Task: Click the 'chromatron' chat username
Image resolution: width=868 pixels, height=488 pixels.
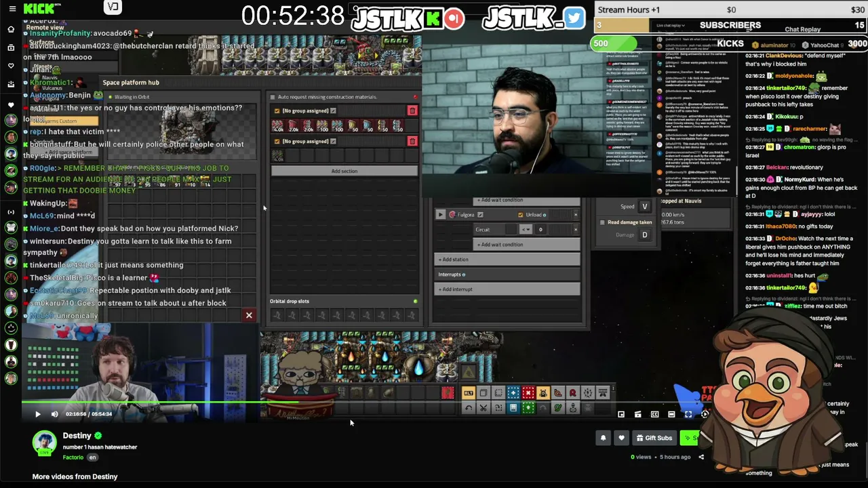Action: tap(801, 147)
